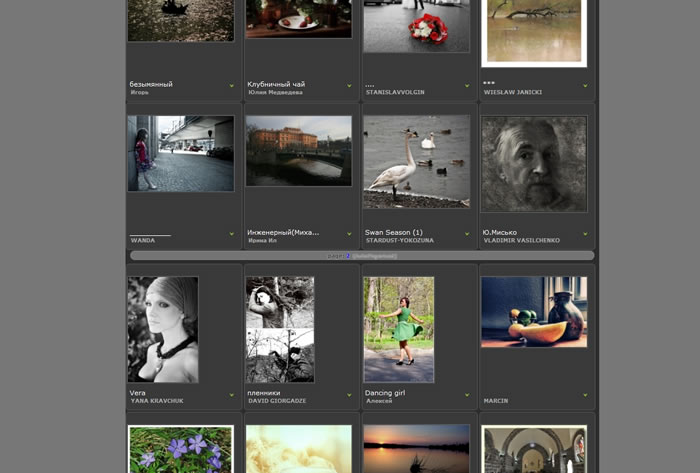700x473 pixels.
Task: Expand the arrow next to Клубничный чай
Action: [349, 86]
